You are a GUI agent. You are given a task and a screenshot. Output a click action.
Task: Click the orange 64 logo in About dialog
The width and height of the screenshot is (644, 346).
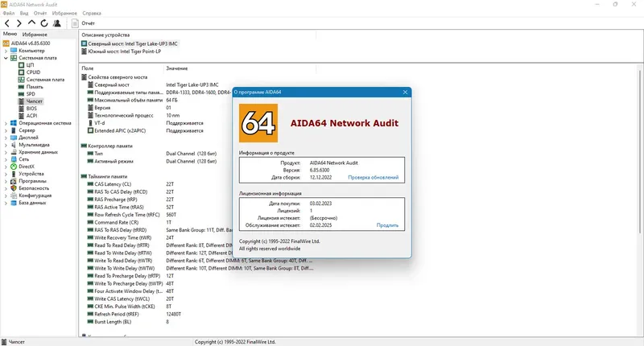(258, 123)
